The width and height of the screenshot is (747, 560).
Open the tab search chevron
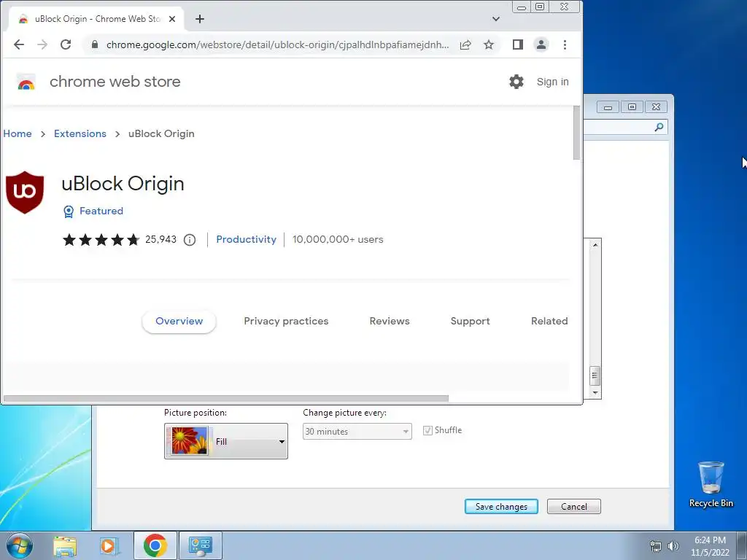pos(496,19)
